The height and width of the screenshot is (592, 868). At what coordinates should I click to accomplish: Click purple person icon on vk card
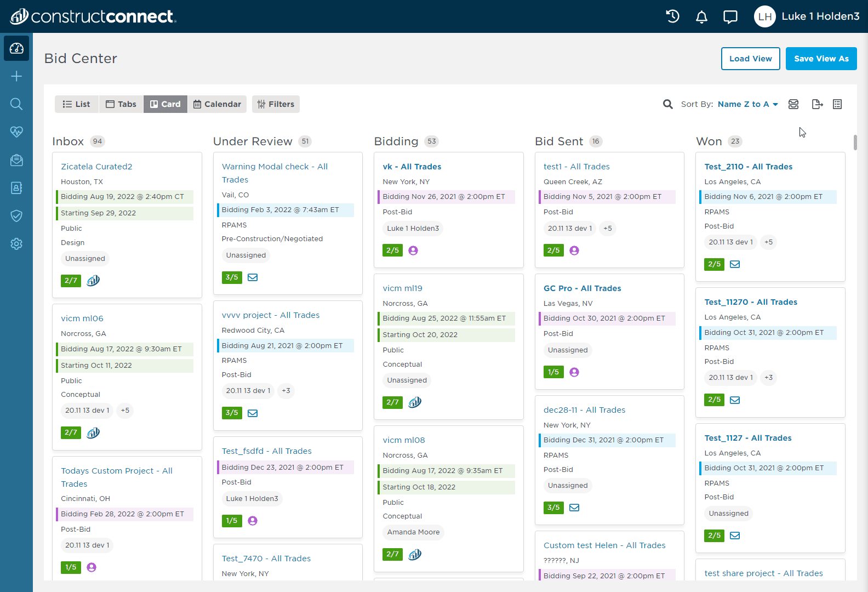click(x=413, y=251)
